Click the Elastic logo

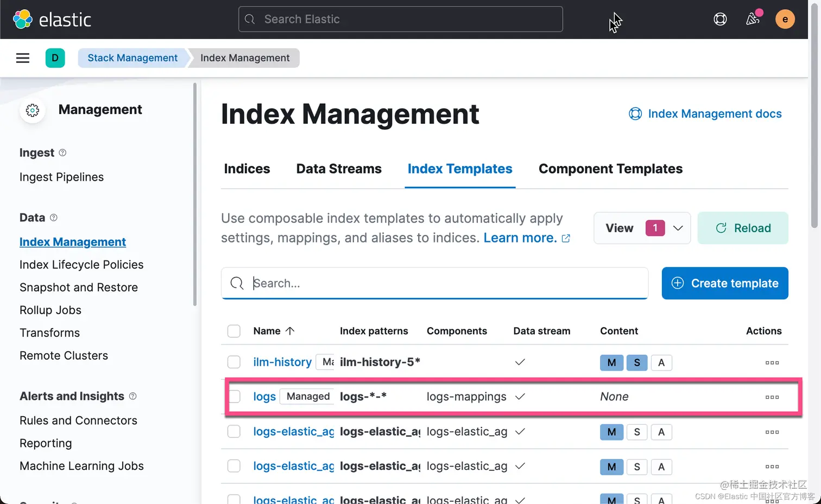(x=52, y=20)
